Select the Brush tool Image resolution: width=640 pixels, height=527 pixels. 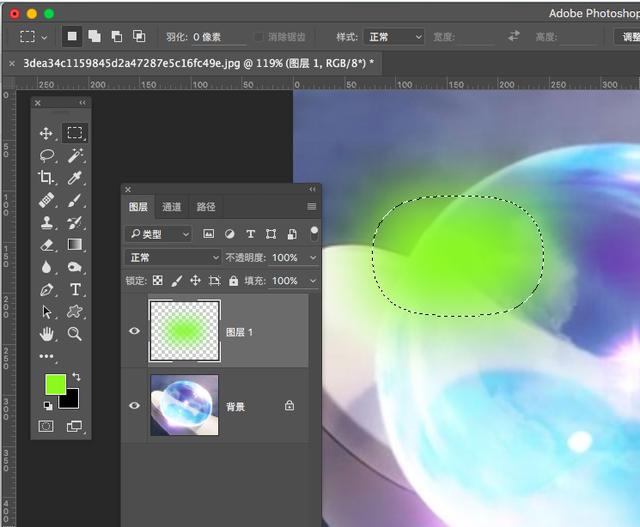pyautogui.click(x=75, y=200)
